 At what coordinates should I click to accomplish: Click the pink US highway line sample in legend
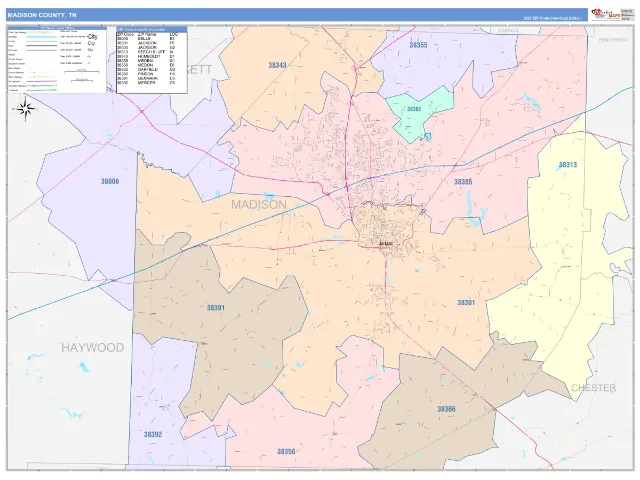[42, 81]
